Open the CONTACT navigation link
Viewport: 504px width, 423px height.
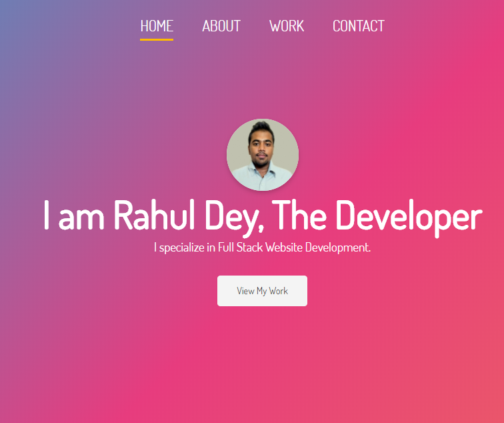click(359, 26)
